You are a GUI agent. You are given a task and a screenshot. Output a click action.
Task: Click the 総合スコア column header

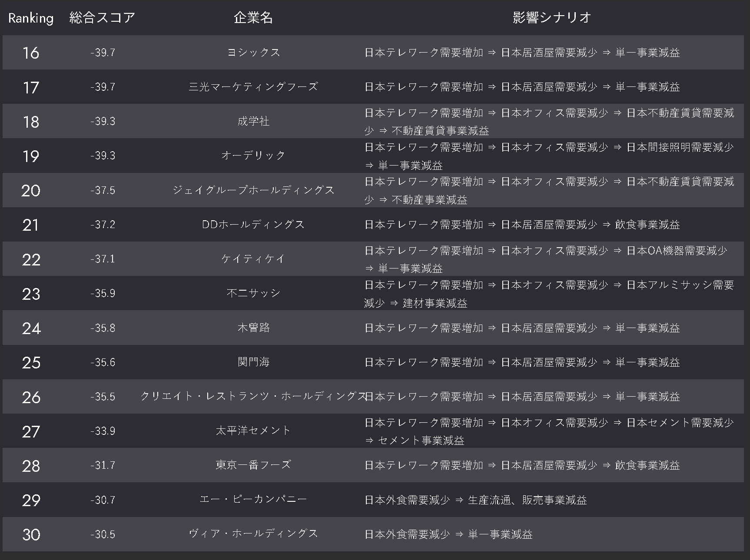pyautogui.click(x=103, y=18)
